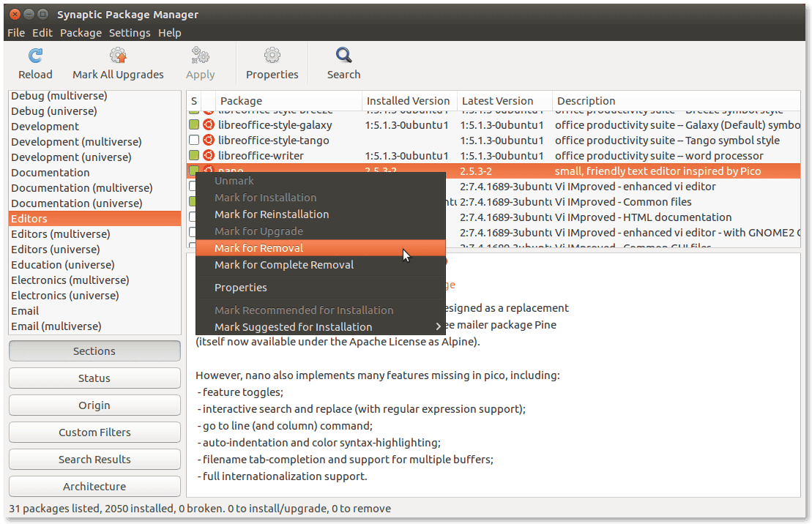812x524 pixels.
Task: Open the Package menu in the menu bar
Action: click(81, 33)
